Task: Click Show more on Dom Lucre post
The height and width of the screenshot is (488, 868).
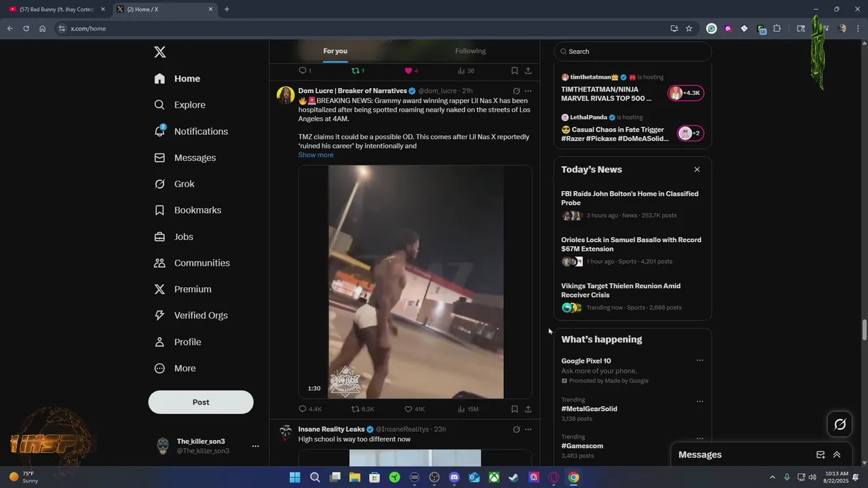Action: [x=316, y=155]
